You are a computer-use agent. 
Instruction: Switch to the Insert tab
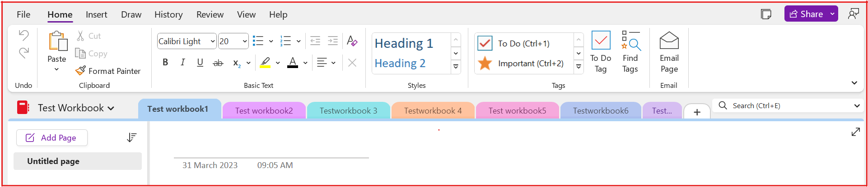(97, 14)
